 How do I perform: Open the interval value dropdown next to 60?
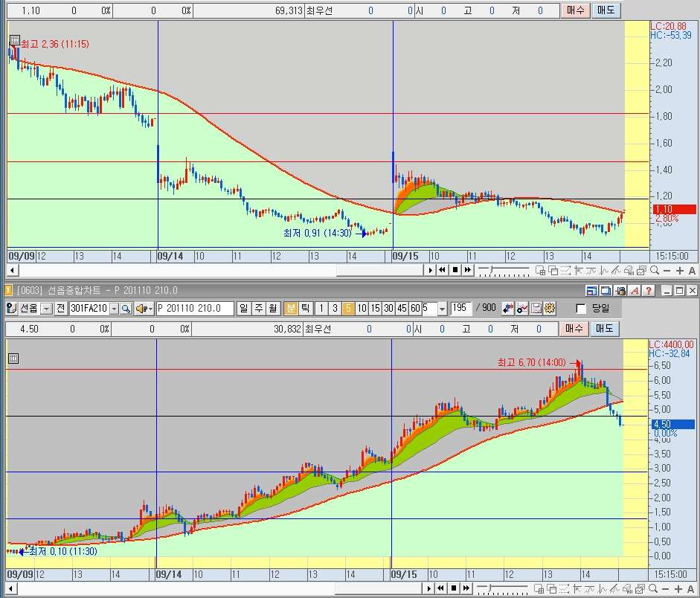pyautogui.click(x=443, y=309)
